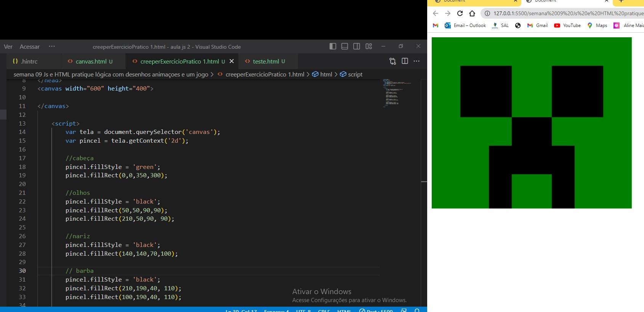Open the Aline Maia bookmark
The width and height of the screenshot is (644, 312).
[x=628, y=25]
